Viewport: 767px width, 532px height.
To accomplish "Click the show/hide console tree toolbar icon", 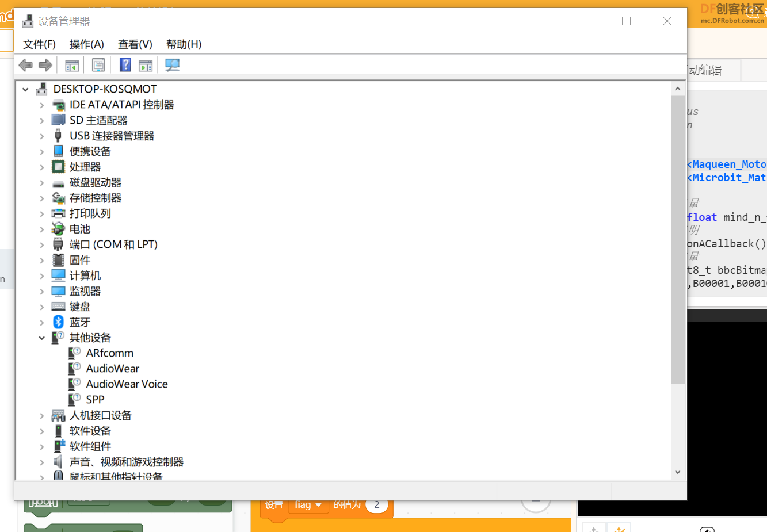I will (x=72, y=66).
